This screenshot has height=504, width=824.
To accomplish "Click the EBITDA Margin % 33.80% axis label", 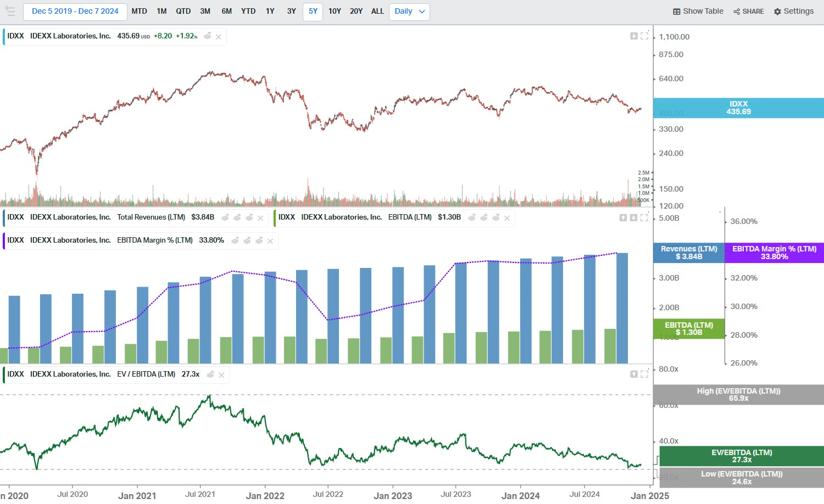I will click(774, 253).
